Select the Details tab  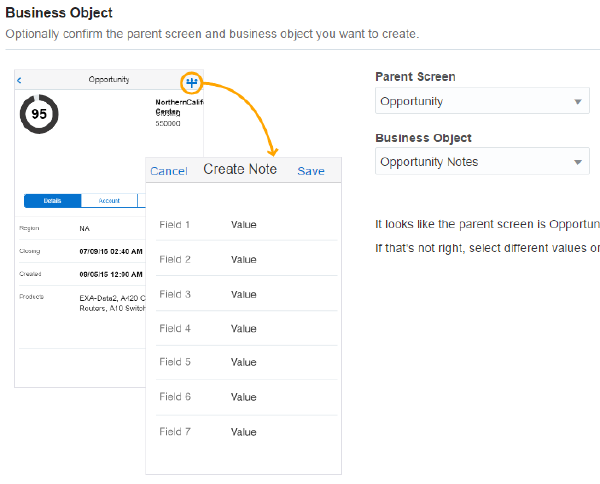point(52,201)
